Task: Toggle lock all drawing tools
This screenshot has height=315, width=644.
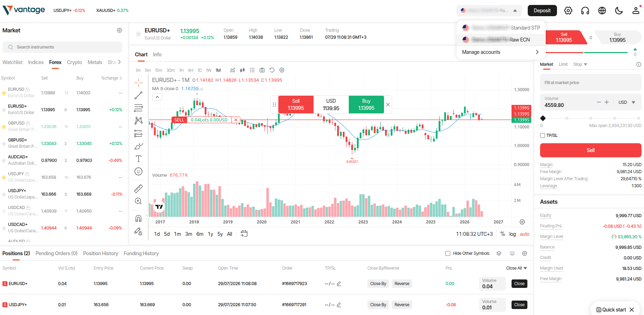Action: (138, 231)
